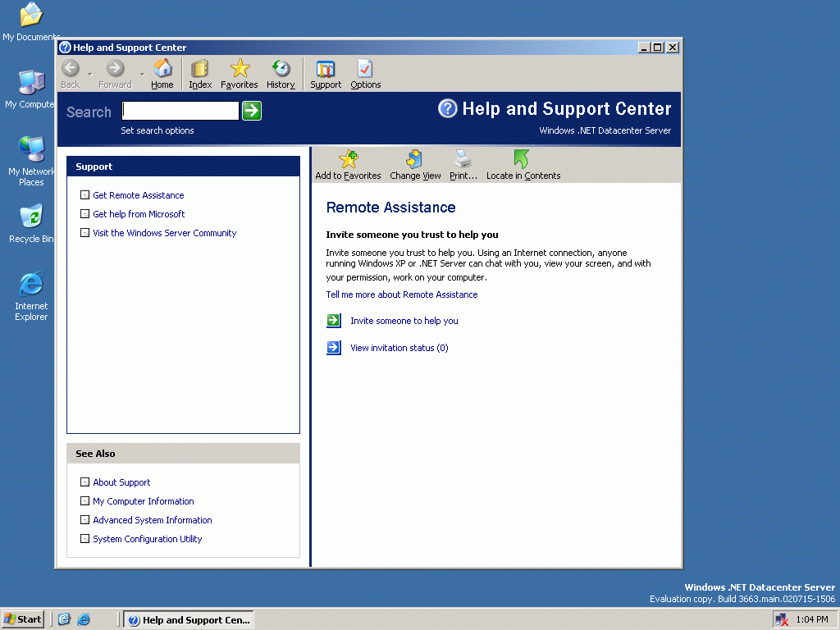The image size is (840, 630).
Task: Click Set search options link
Action: coord(157,130)
